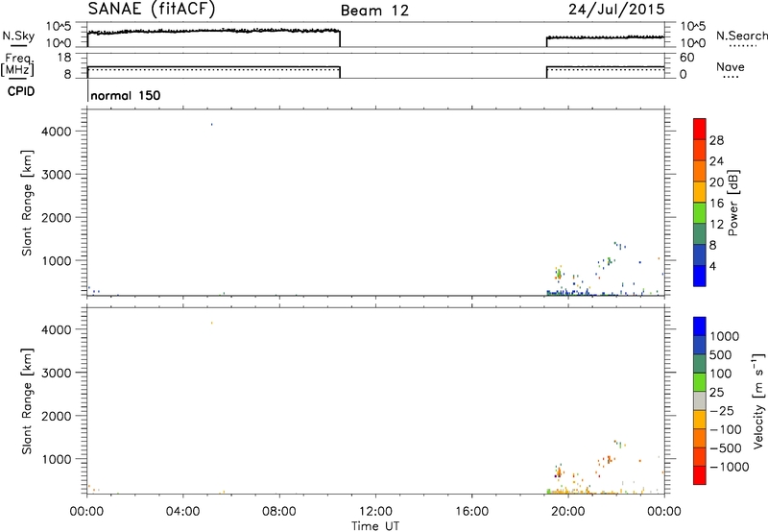
Task: Select the 4–8 dB dark blue power segment
Action: click(x=700, y=254)
